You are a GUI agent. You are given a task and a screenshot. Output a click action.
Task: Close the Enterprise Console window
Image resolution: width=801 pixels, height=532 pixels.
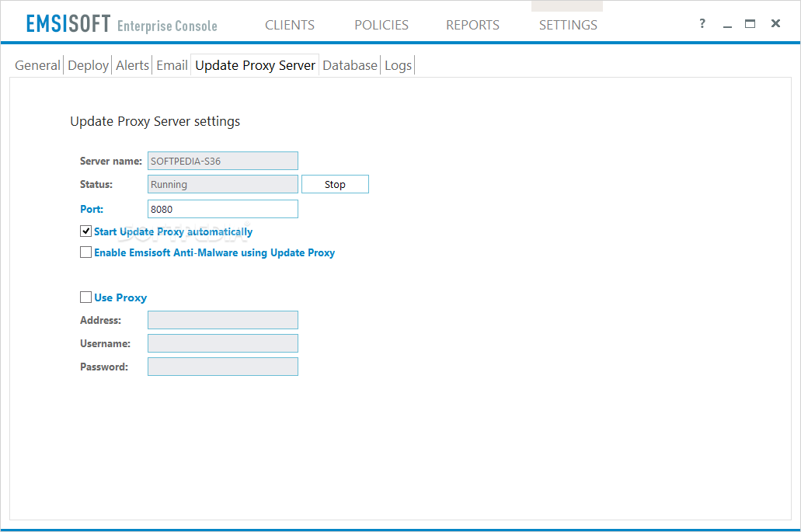(775, 23)
